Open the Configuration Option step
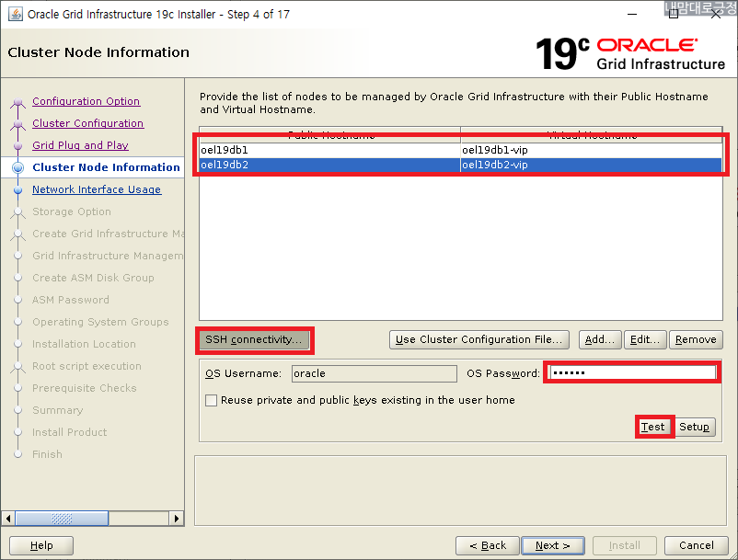738x560 pixels. pyautogui.click(x=86, y=101)
